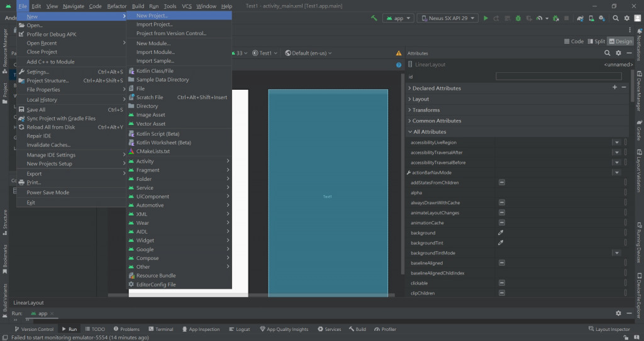Viewport: 644px width, 341px height.
Task: Click the Make Project hammer icon
Action: (374, 18)
